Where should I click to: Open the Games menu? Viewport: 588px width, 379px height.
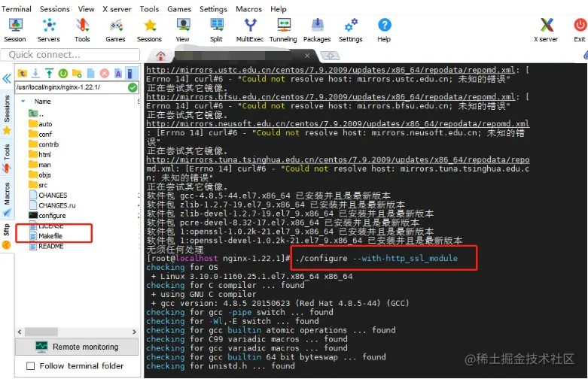tap(179, 9)
